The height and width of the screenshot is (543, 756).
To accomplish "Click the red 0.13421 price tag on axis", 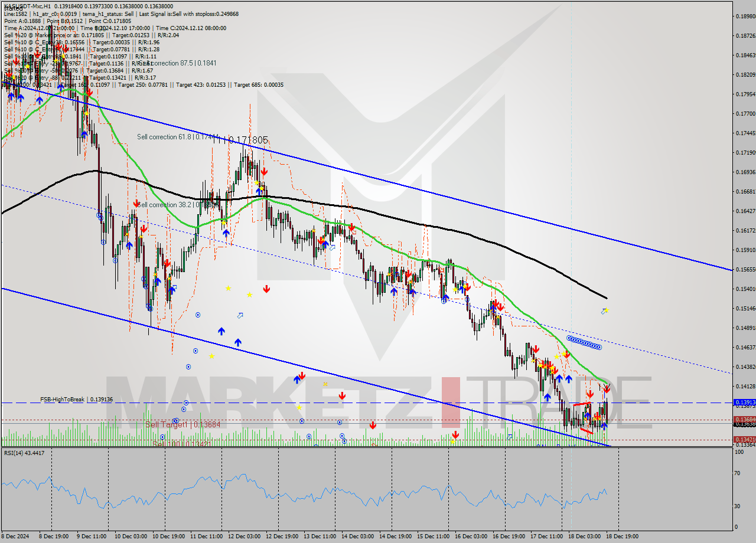I will point(744,439).
